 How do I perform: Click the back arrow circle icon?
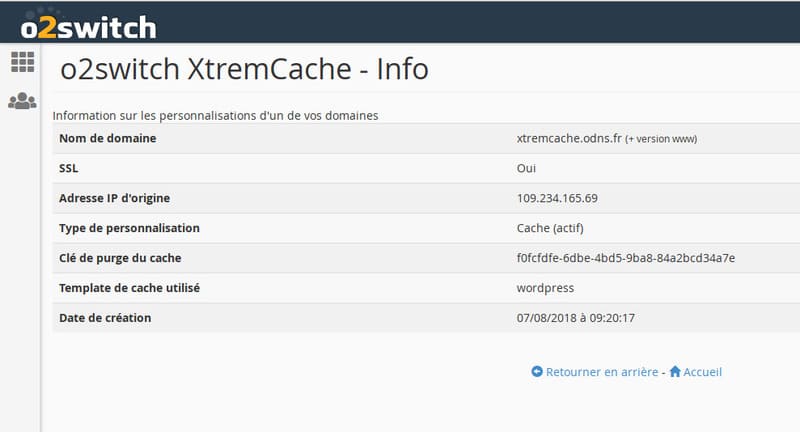tap(537, 371)
